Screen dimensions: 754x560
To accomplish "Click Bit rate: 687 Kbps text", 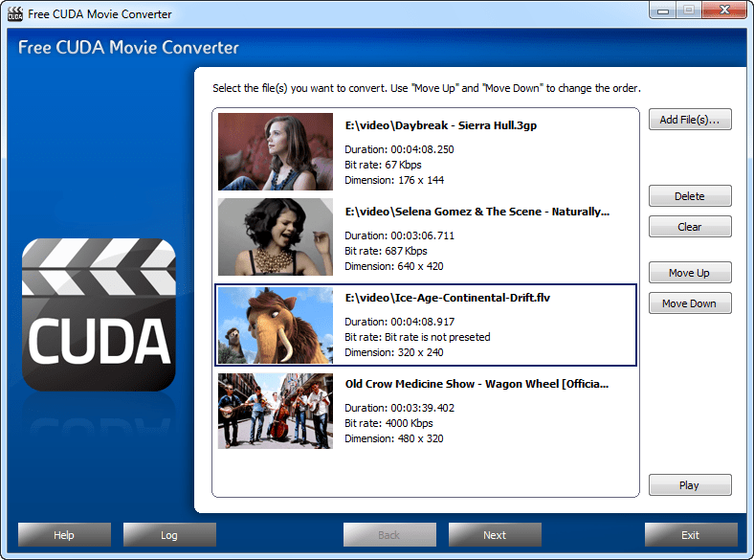I will click(x=386, y=251).
